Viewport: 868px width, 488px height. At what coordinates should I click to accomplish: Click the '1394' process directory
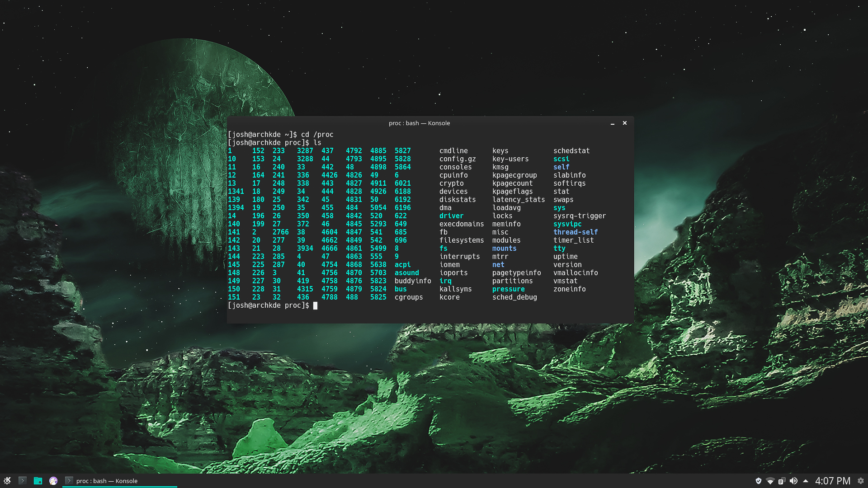(x=236, y=208)
